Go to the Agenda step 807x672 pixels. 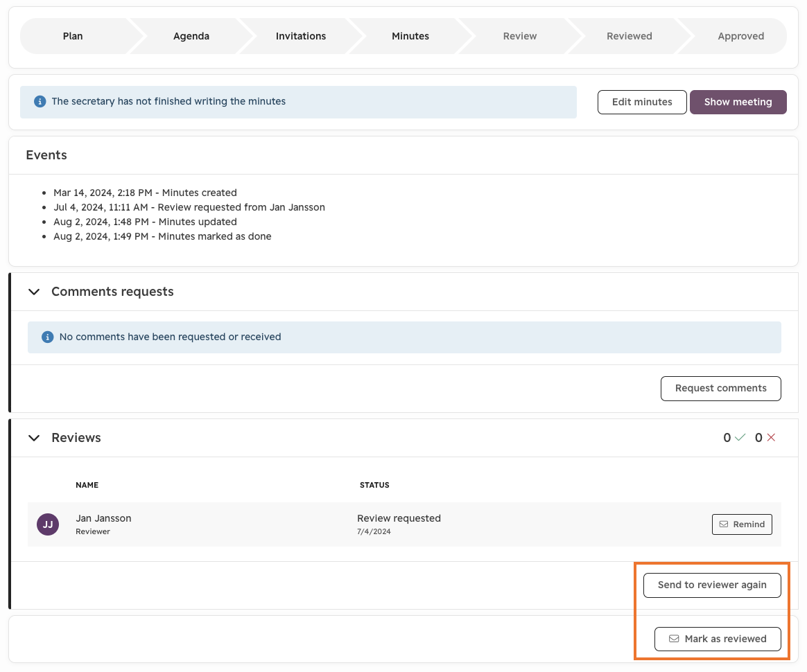[x=191, y=36]
